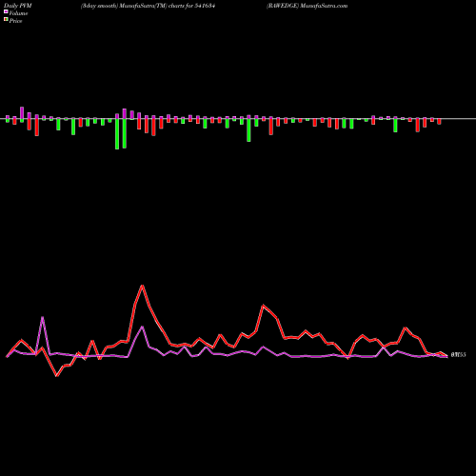Click the "(3day smooth) MunafaSutra(TM) charts for 541634" title

tap(148, 6)
